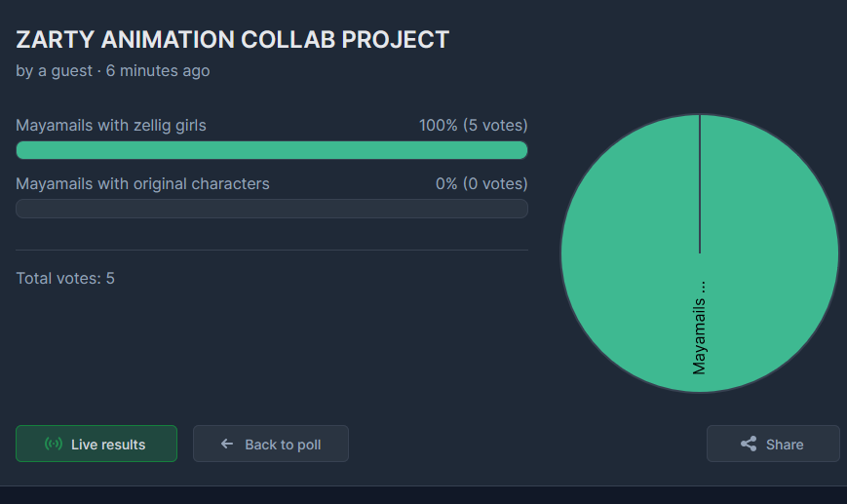Click the Mayamails pie chart label
Screen dimensions: 847x504
click(699, 328)
